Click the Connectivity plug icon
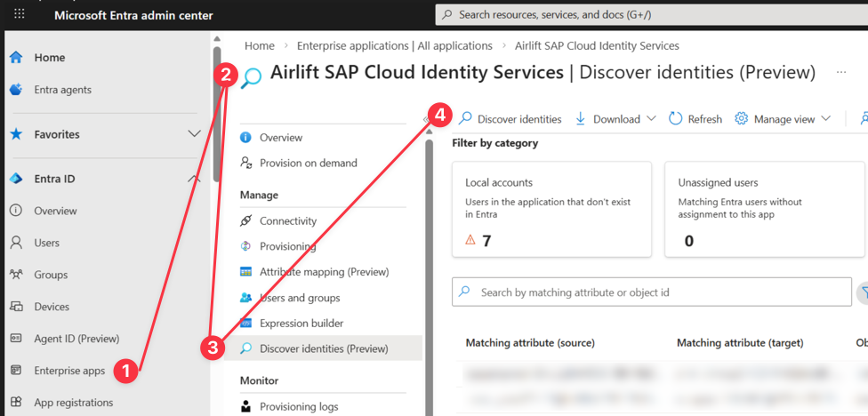The image size is (868, 416). [x=245, y=220]
